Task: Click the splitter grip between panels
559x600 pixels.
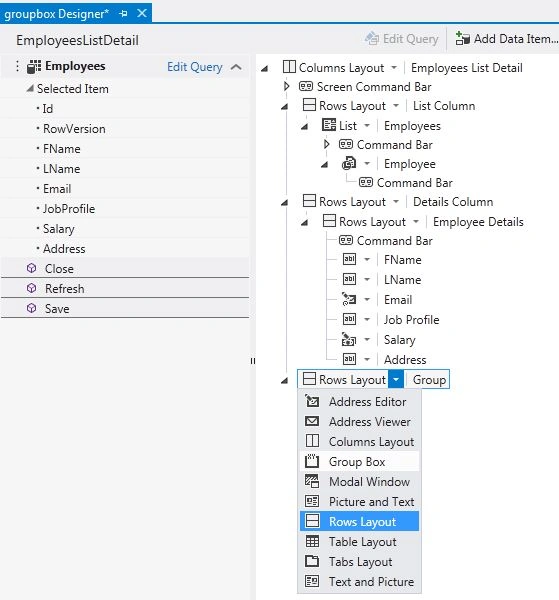Action: point(253,360)
